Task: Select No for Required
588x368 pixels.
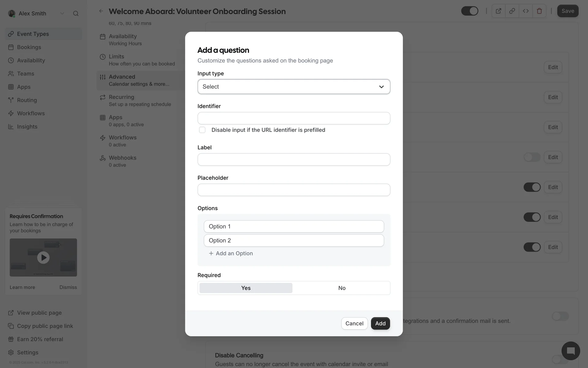Action: (x=342, y=288)
